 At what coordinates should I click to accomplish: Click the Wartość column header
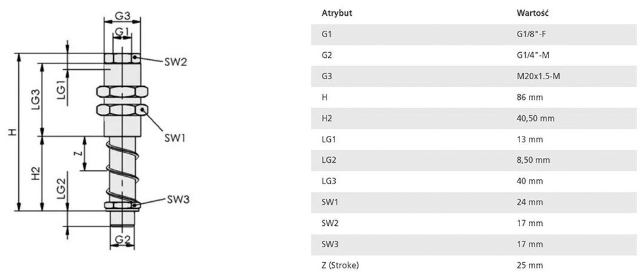(x=530, y=13)
